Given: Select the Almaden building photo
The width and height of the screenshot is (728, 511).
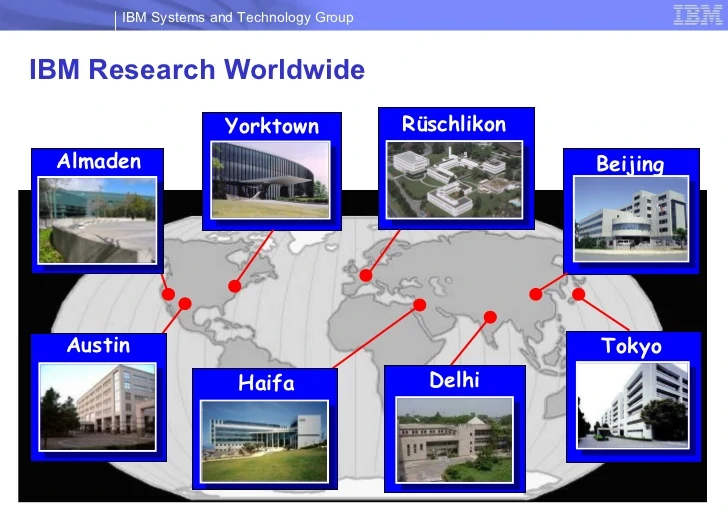Looking at the screenshot, I should tap(98, 220).
